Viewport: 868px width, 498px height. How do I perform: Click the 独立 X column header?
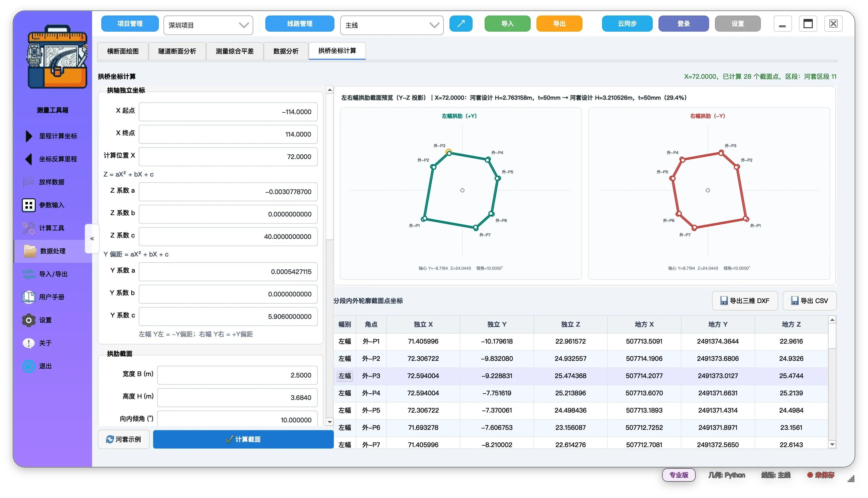(x=423, y=324)
